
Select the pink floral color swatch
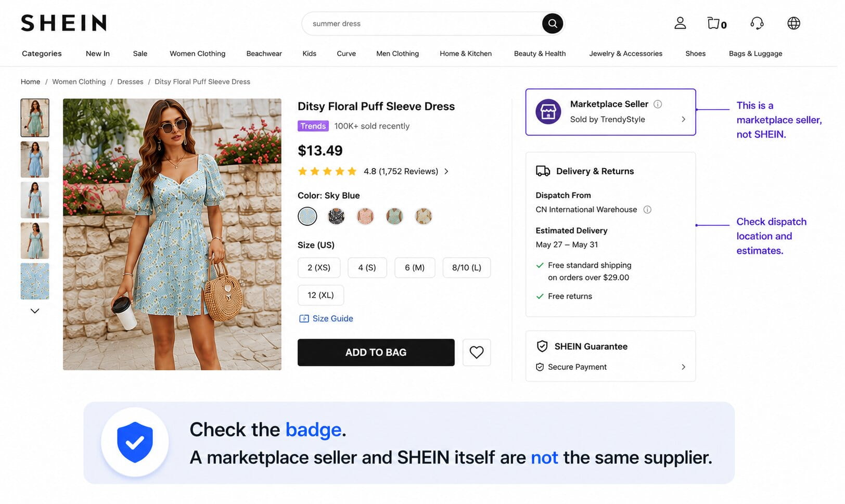tap(366, 216)
